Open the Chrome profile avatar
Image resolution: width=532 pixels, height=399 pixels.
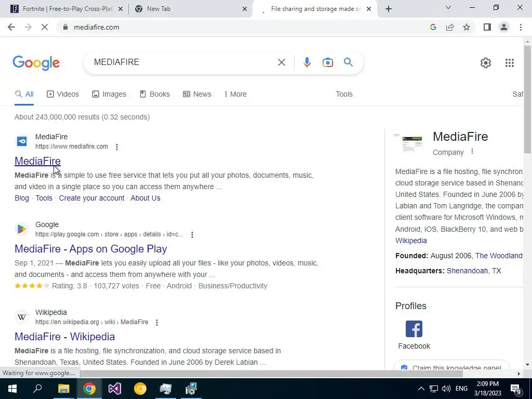click(504, 27)
